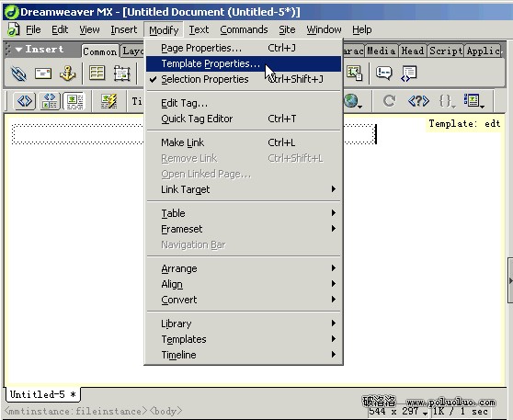Open the View Options dropdown icon
513x420 pixels.
pos(474,101)
